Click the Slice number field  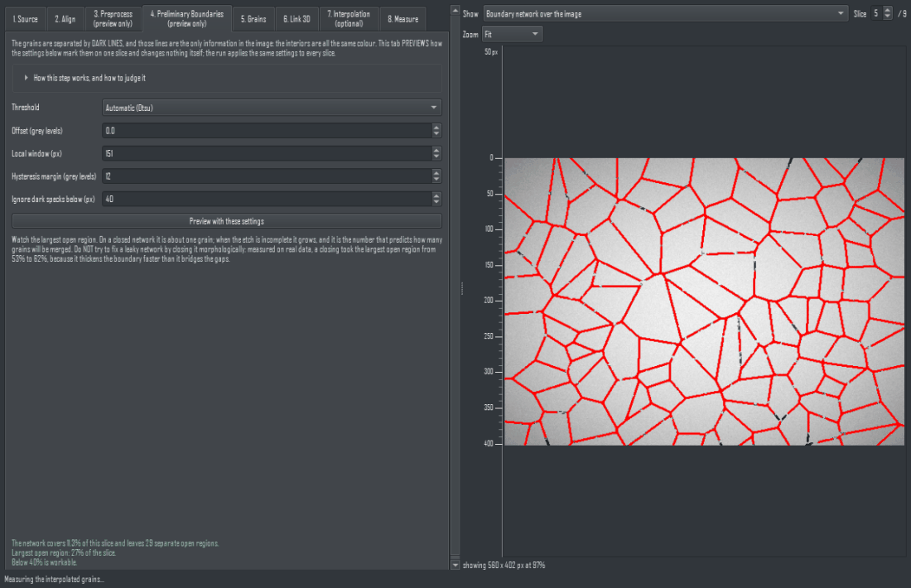point(877,13)
